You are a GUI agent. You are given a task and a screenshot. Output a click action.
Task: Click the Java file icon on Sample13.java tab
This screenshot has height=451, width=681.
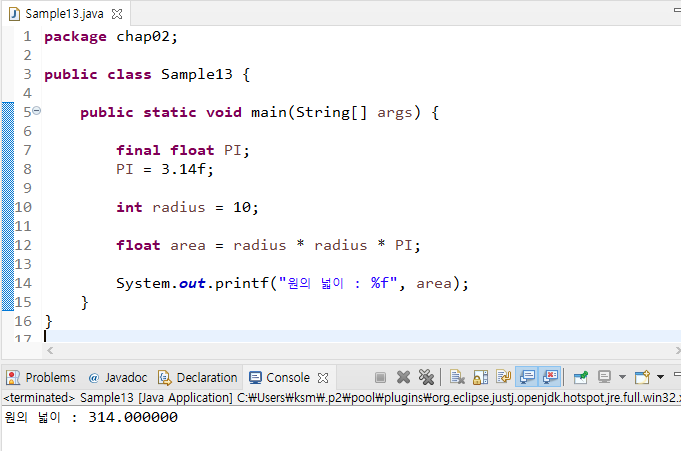(14, 14)
